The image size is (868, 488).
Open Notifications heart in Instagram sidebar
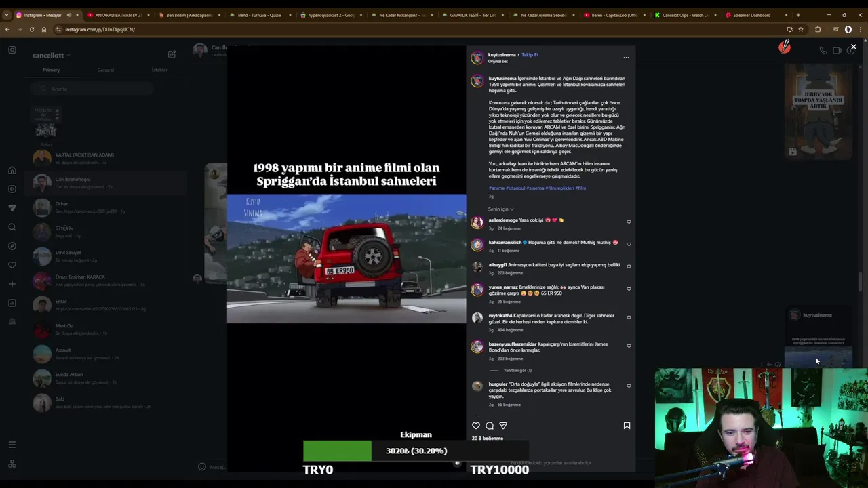coord(12,265)
